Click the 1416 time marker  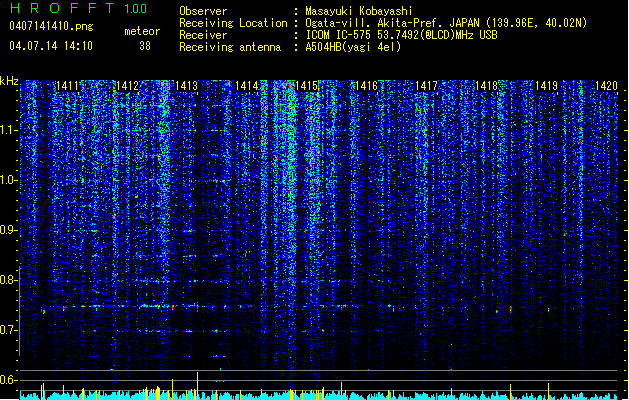(366, 86)
